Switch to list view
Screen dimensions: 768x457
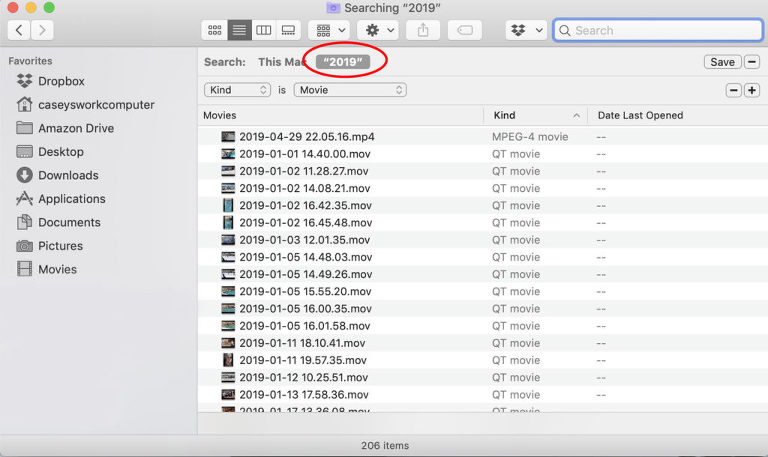(240, 30)
